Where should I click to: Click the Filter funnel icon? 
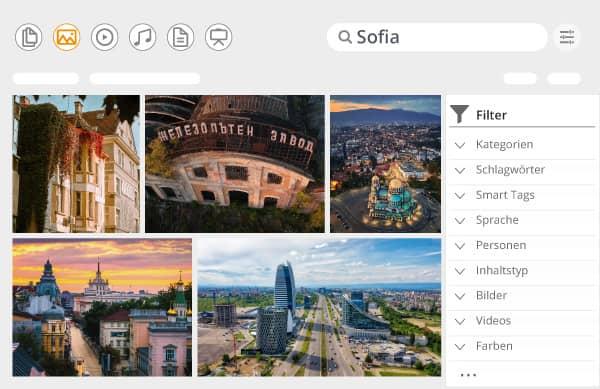click(459, 114)
